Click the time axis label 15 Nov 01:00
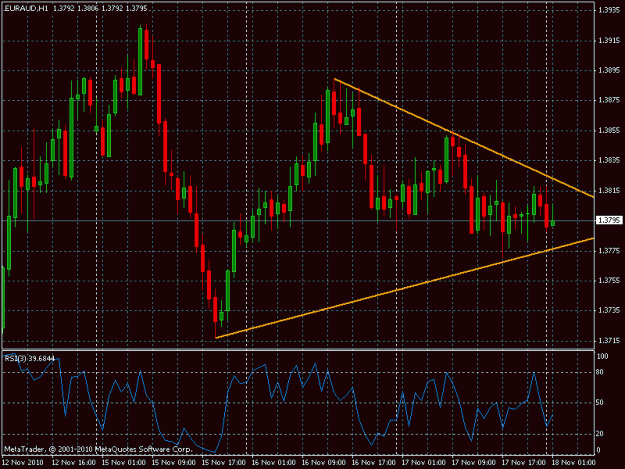Viewport: 625px width, 469px height. pyautogui.click(x=124, y=463)
